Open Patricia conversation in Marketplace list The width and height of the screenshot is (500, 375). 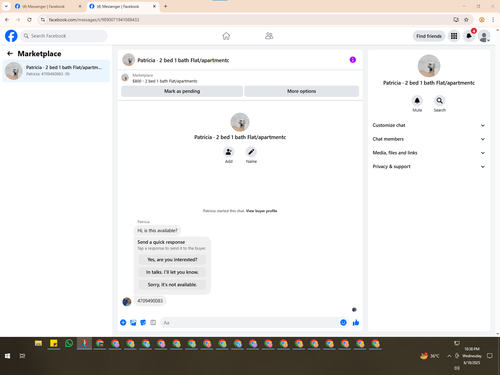[56, 71]
